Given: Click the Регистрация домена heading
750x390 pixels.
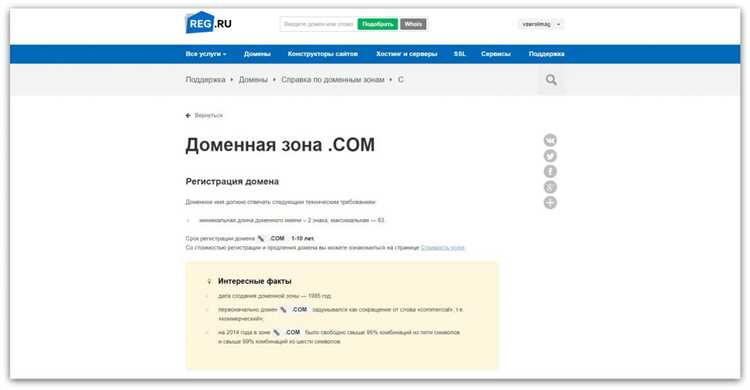Looking at the screenshot, I should 232,181.
